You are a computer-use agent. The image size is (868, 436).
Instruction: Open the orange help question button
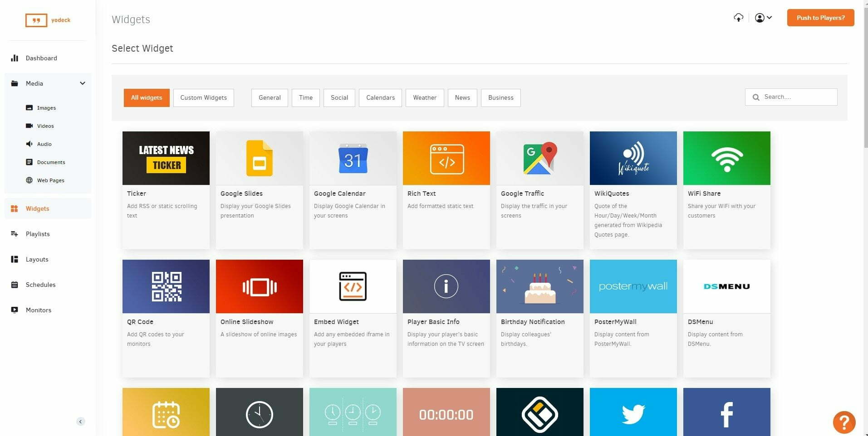pyautogui.click(x=844, y=422)
